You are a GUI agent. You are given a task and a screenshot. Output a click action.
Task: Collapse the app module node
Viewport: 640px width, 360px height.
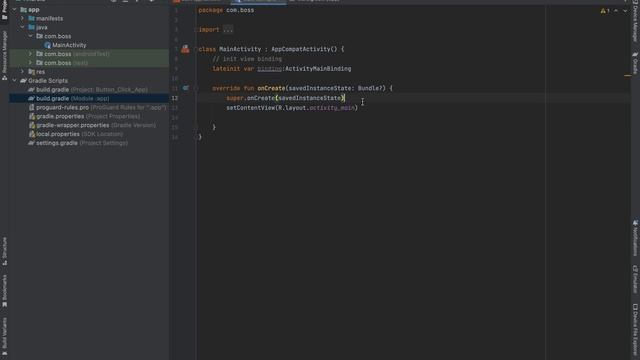pos(15,9)
